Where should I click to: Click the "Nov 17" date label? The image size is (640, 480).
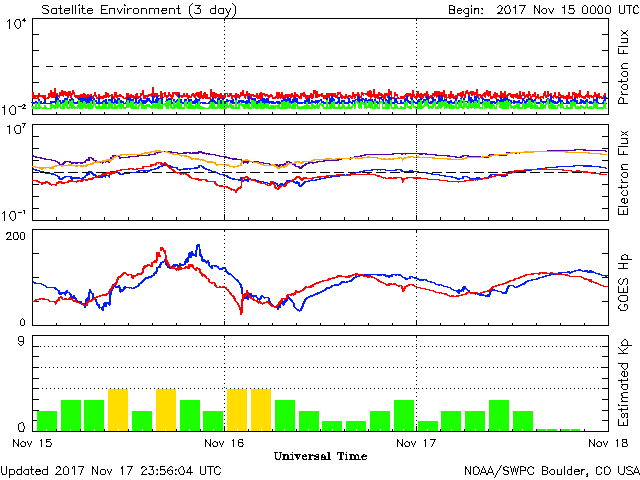[416, 443]
